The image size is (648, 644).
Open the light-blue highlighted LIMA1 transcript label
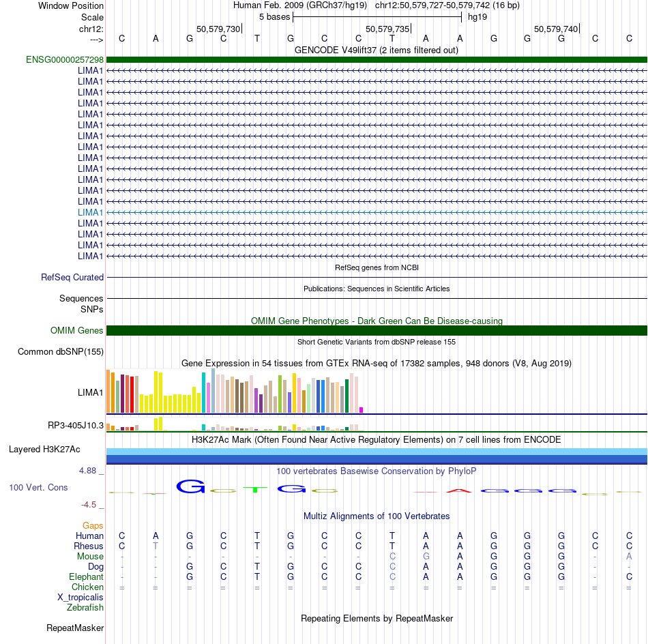pos(90,212)
